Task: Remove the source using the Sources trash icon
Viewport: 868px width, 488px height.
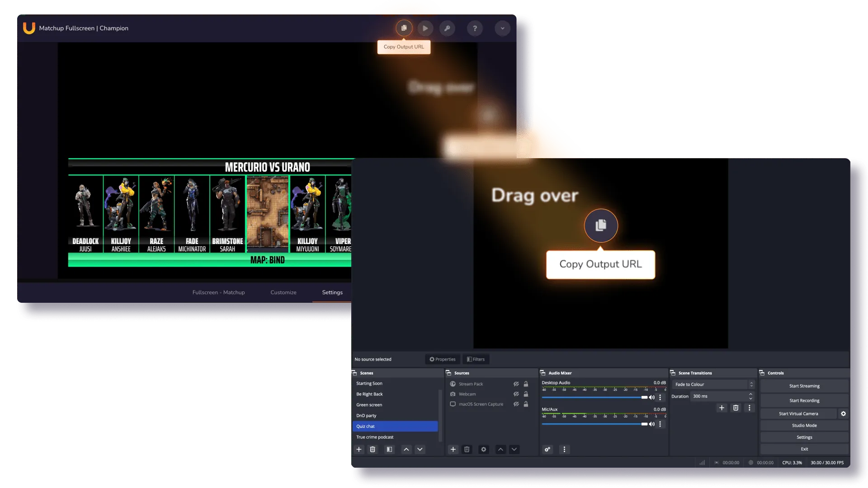Action: tap(467, 449)
